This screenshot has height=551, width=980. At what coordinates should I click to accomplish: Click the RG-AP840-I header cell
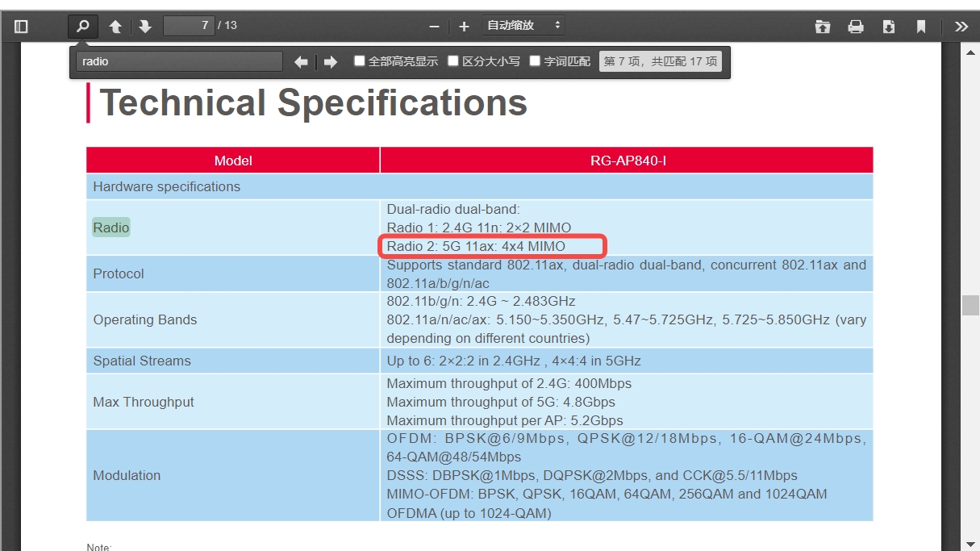pyautogui.click(x=628, y=161)
